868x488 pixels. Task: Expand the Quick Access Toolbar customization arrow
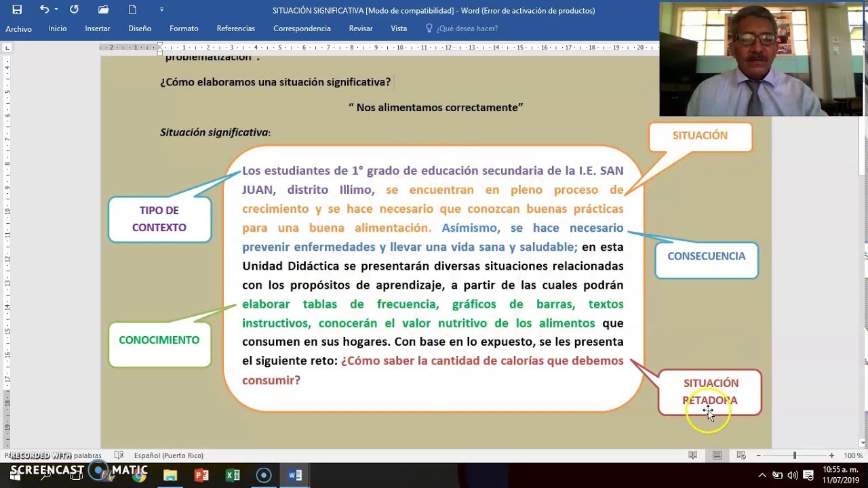161,9
